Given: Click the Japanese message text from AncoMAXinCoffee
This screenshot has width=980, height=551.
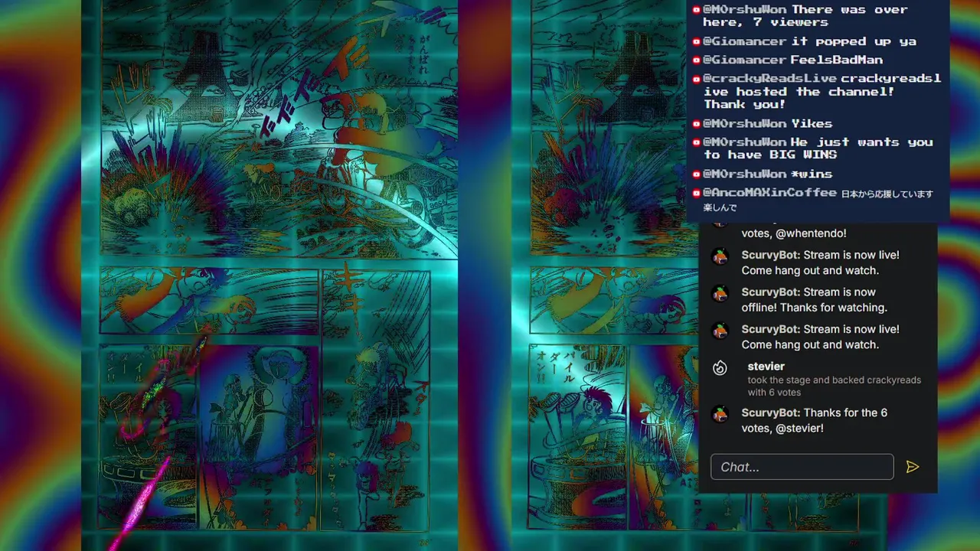Looking at the screenshot, I should [818, 201].
